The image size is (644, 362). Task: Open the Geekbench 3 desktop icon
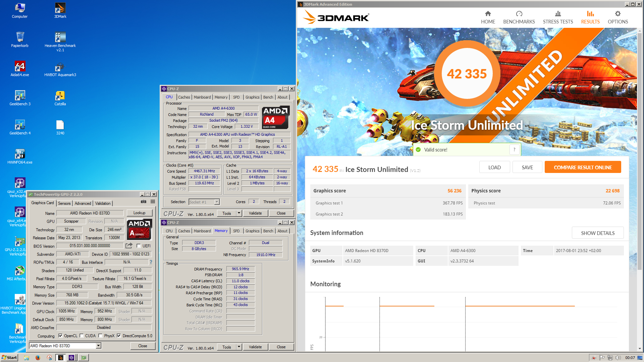20,98
